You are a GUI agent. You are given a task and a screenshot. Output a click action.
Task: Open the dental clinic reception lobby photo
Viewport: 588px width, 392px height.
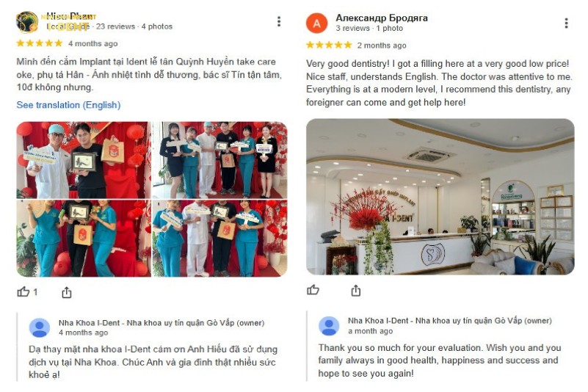(x=440, y=197)
